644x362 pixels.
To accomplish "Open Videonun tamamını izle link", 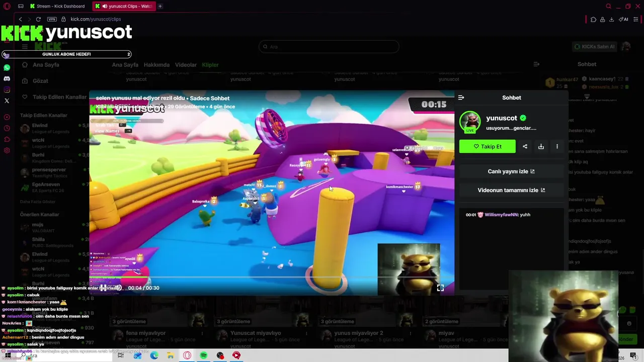I will click(511, 190).
